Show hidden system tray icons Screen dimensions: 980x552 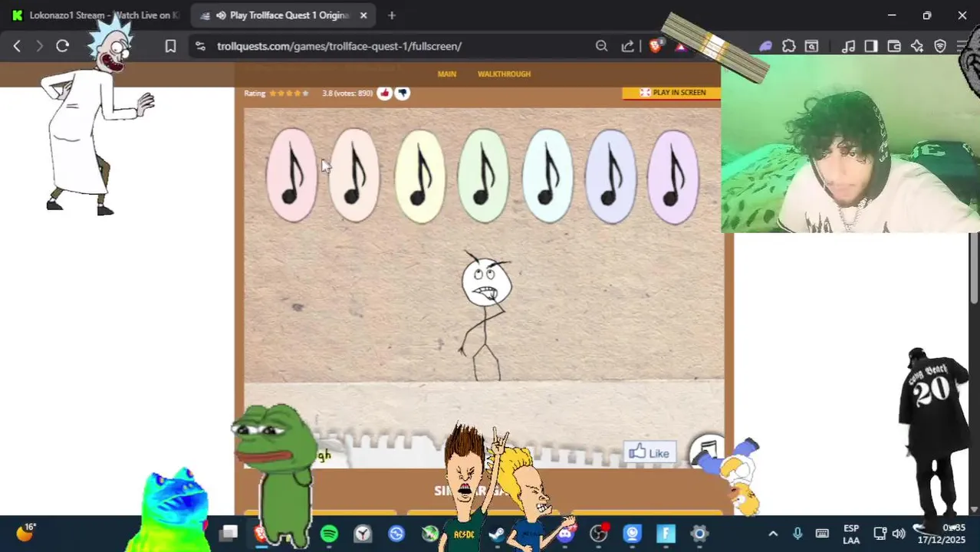coord(773,534)
